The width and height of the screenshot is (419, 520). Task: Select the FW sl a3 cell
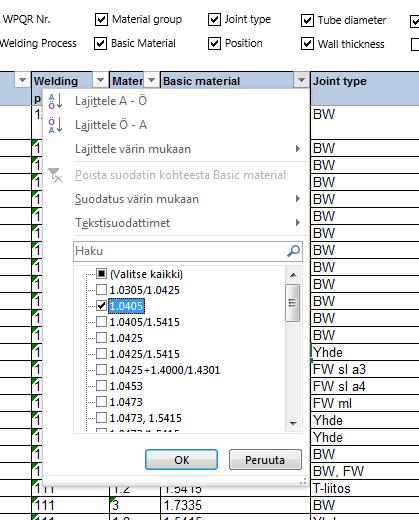tap(365, 369)
